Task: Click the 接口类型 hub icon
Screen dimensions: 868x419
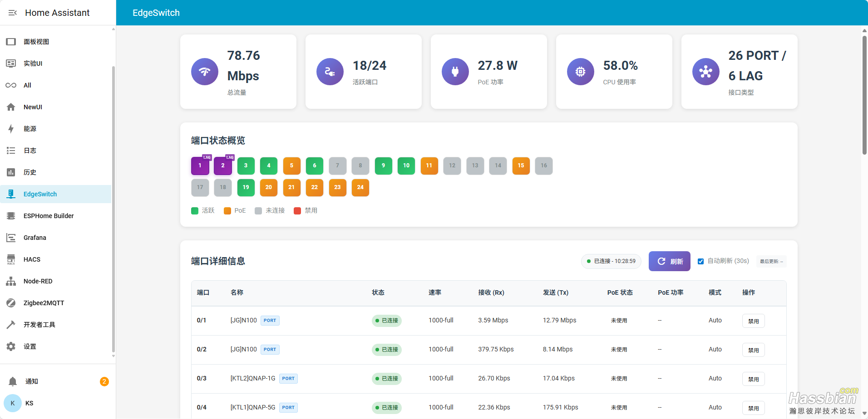Action: 706,72
